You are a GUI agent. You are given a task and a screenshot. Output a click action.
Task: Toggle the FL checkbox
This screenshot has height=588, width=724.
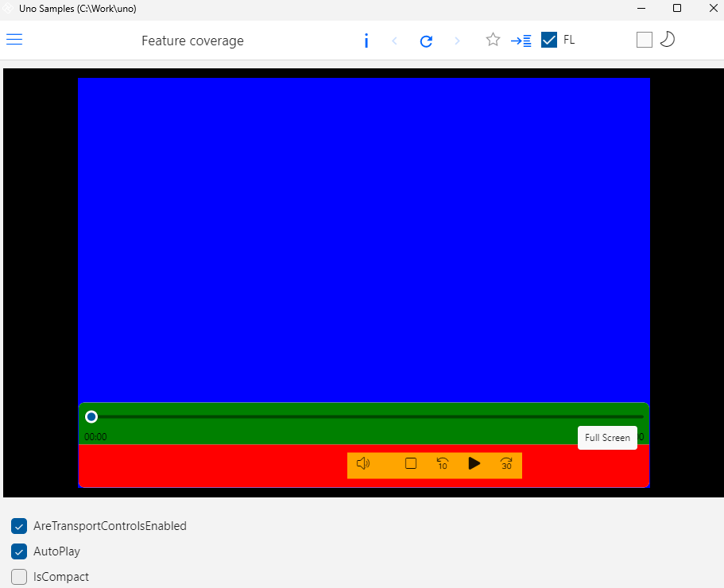pyautogui.click(x=548, y=39)
